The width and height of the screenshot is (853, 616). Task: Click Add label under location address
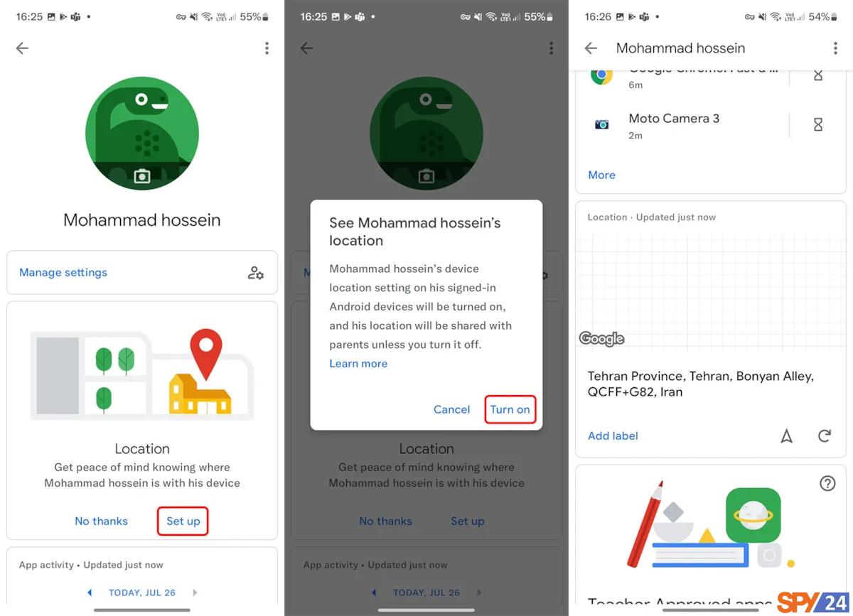tap(613, 436)
